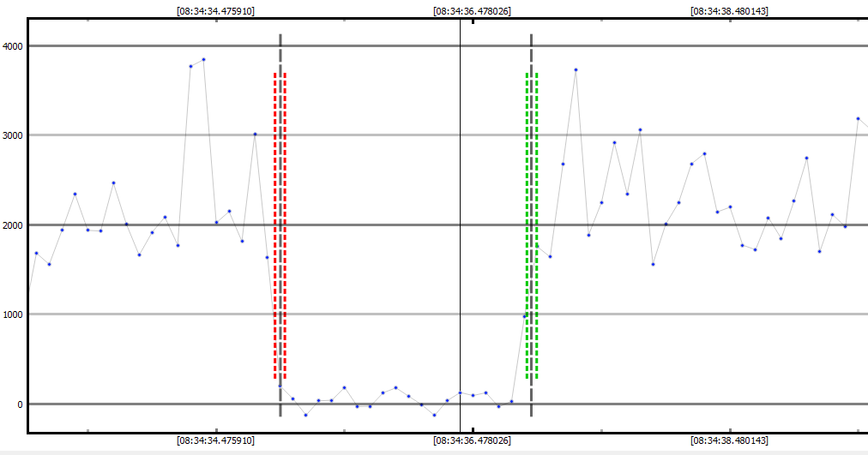The width and height of the screenshot is (868, 455).
Task: Click the 0 y-axis label
Action: (20, 404)
